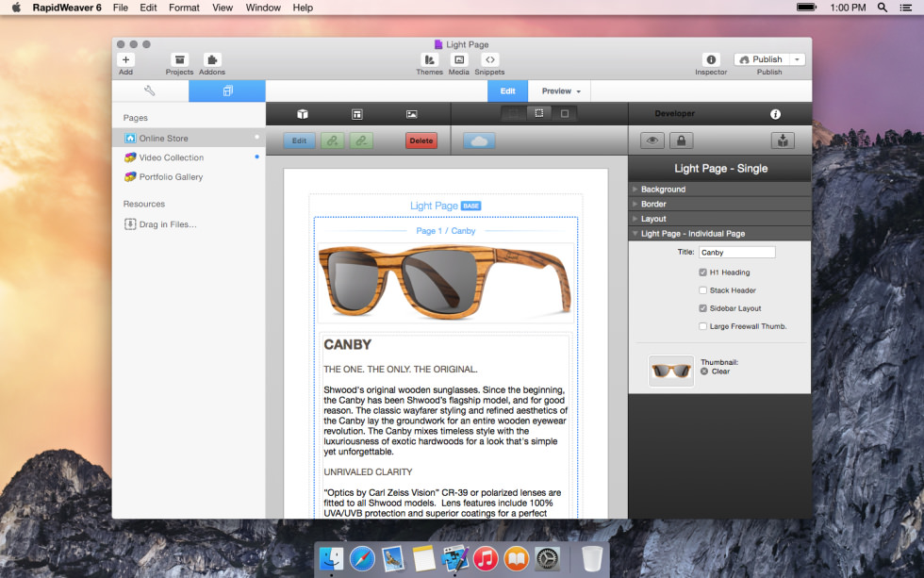This screenshot has height=578, width=924.
Task: Open the View menu
Action: (223, 8)
